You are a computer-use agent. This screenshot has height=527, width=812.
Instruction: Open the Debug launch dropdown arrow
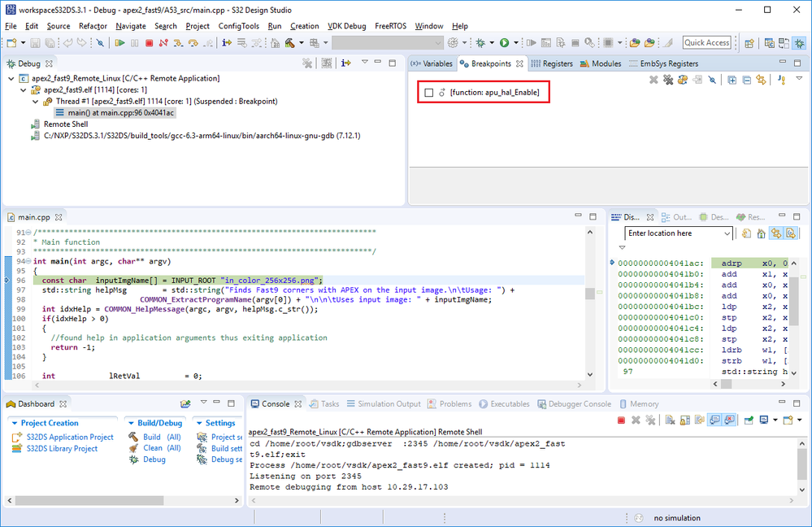point(492,43)
